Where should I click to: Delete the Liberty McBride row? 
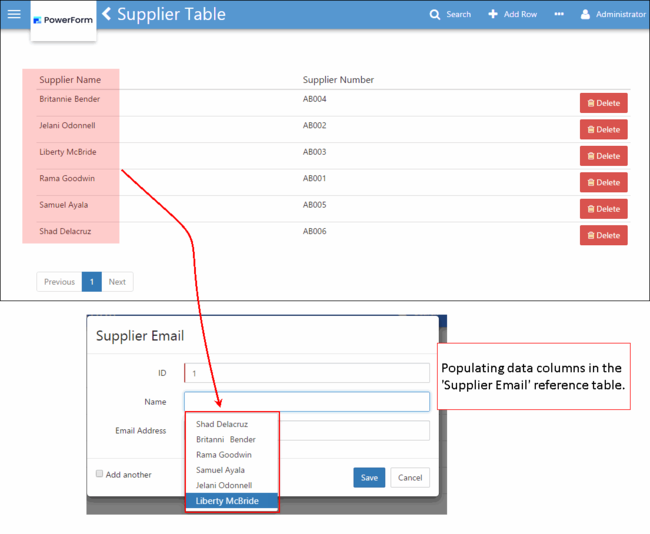click(x=603, y=156)
